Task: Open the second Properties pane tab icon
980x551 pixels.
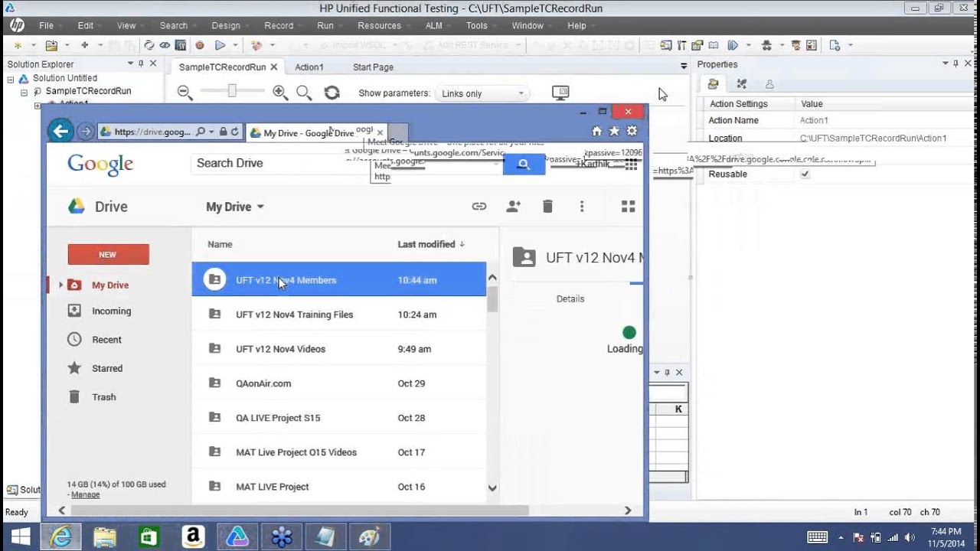Action: tap(741, 83)
